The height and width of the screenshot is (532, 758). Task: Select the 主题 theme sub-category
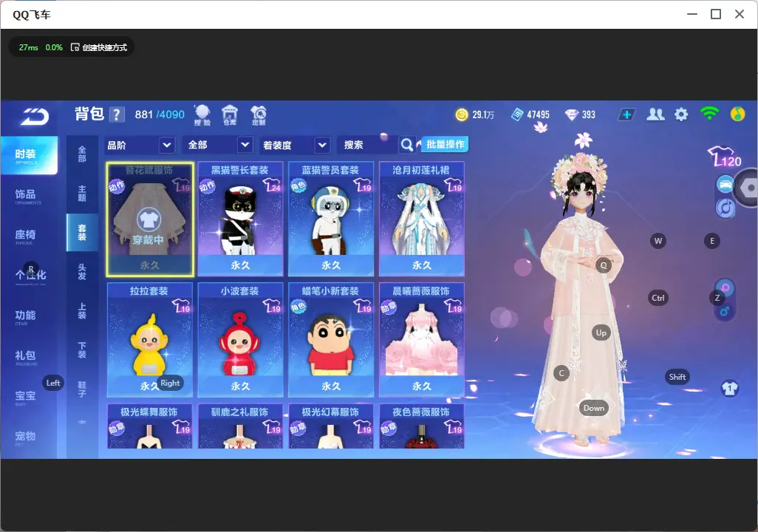(x=82, y=193)
